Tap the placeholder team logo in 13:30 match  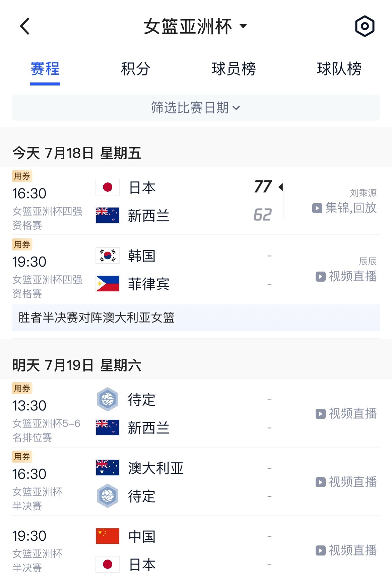(108, 399)
